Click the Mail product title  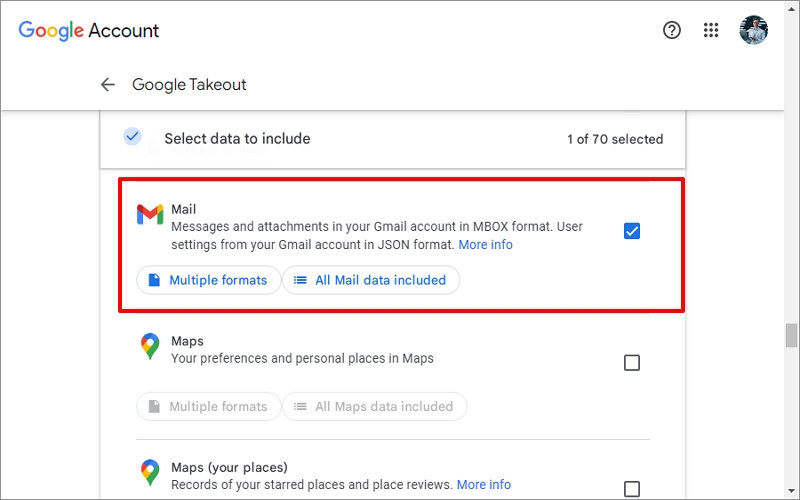(183, 209)
